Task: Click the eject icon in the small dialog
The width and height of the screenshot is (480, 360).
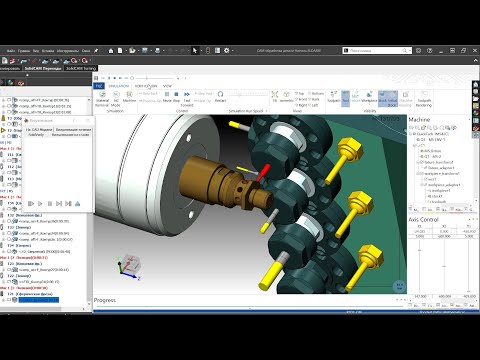Action: coord(78,203)
